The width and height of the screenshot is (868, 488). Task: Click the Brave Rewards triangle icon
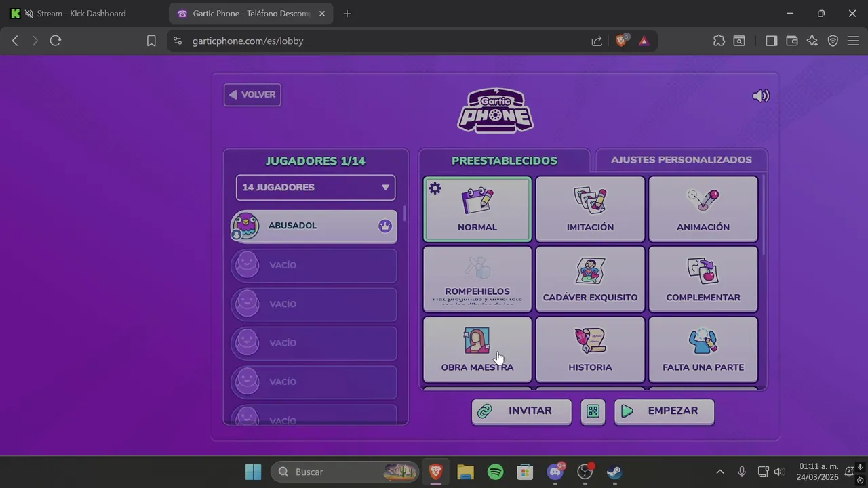[644, 41]
